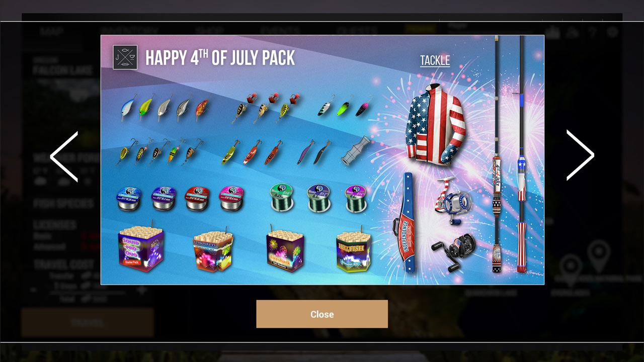Select the American flag jacket

[x=435, y=124]
